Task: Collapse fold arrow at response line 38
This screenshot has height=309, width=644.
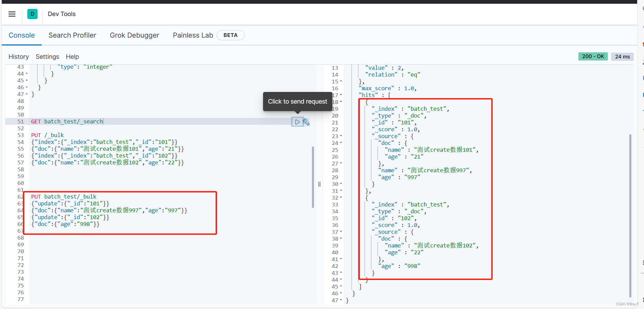Action: pos(341,239)
